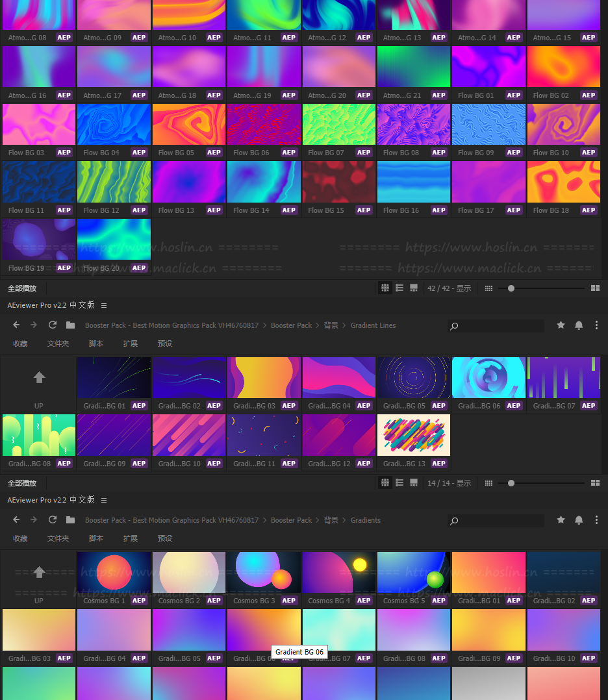Refresh the Gradient Lines panel
The width and height of the screenshot is (608, 700).
pos(52,325)
